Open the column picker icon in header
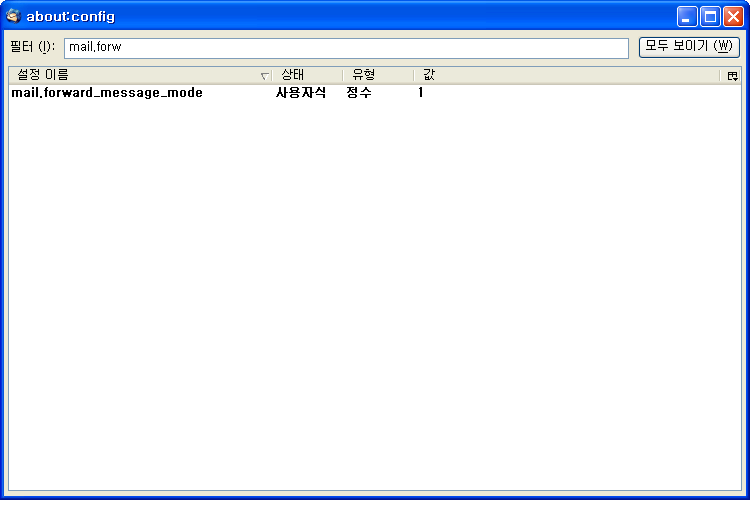 [x=732, y=76]
